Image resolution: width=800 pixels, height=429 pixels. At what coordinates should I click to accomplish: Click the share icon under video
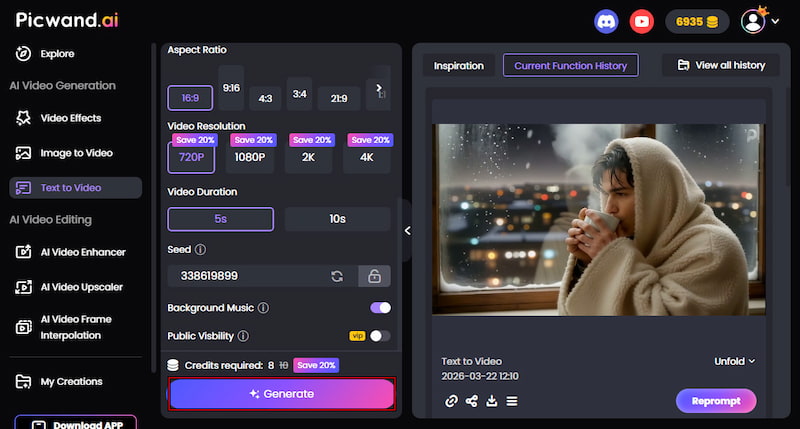point(471,401)
